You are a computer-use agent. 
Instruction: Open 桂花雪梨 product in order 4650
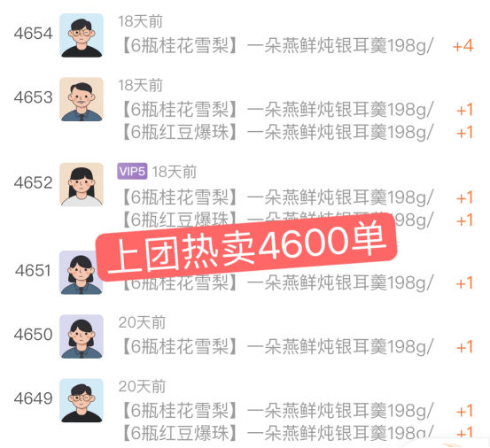coord(277,347)
